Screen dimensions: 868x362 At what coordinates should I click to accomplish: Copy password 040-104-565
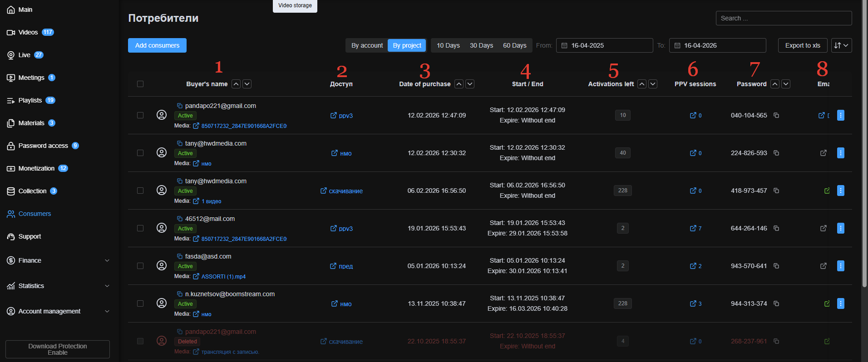pyautogui.click(x=776, y=115)
